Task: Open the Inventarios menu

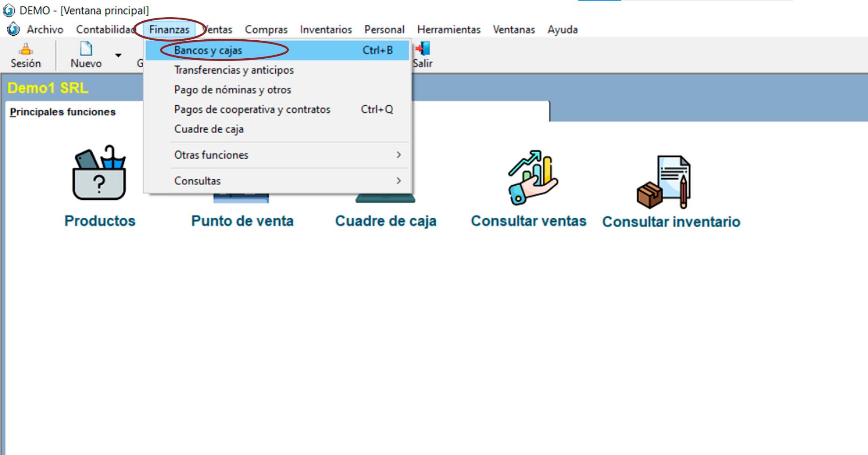Action: tap(325, 30)
